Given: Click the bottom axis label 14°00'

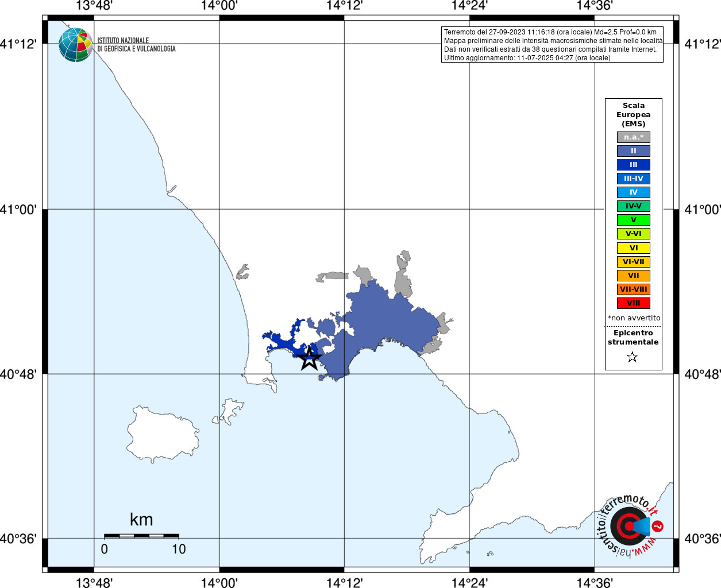Looking at the screenshot, I should click(x=219, y=582).
